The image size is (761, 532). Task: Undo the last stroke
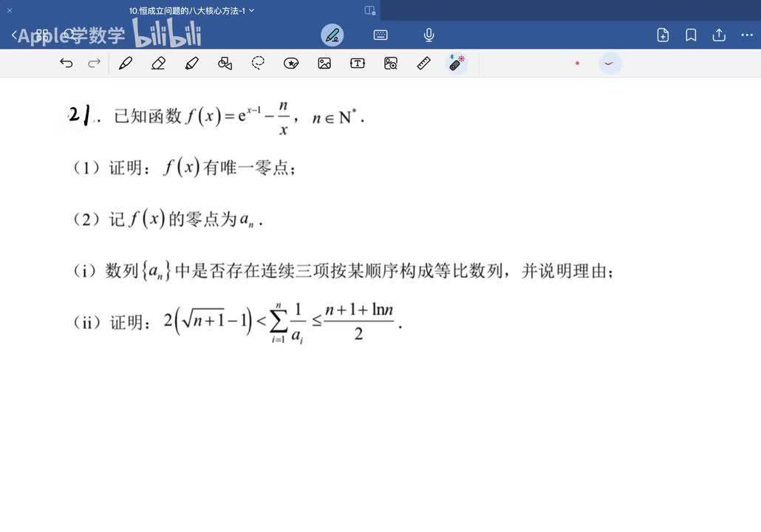(x=66, y=63)
